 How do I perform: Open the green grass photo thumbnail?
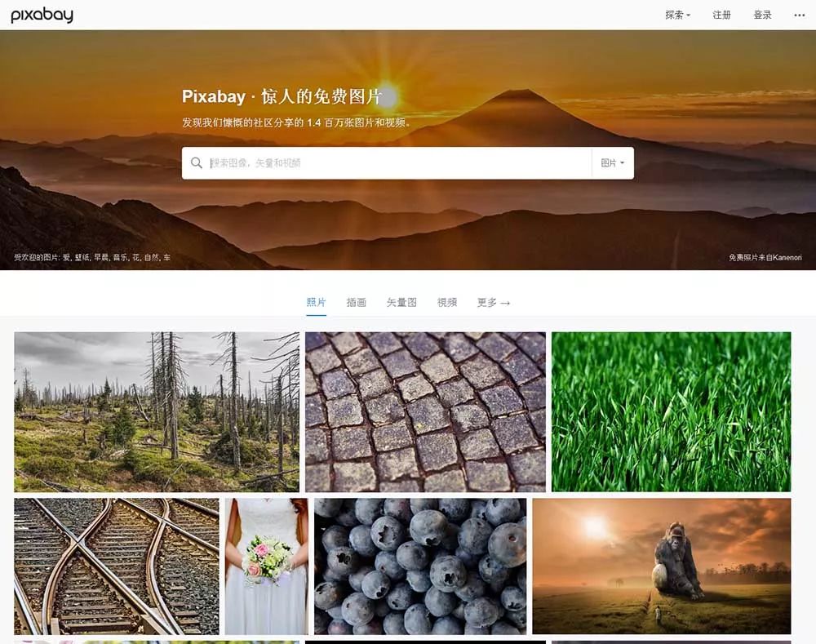click(672, 412)
